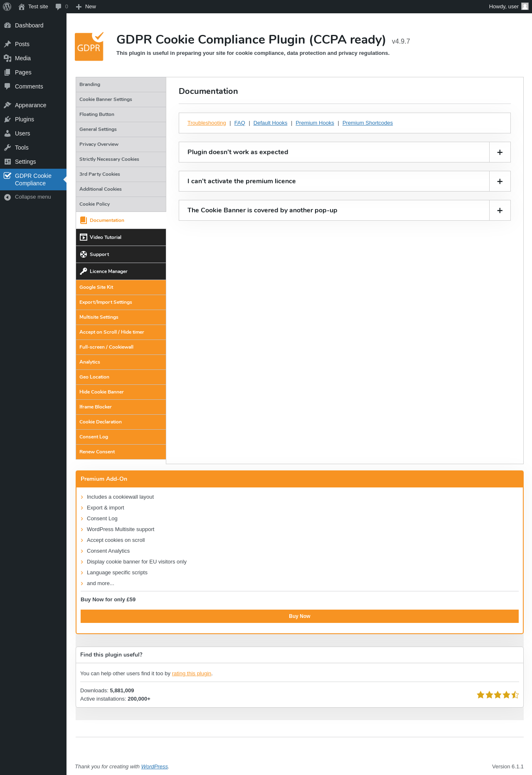
Task: Click 'Plugin doesn't work as expected' title
Action: coord(238,152)
